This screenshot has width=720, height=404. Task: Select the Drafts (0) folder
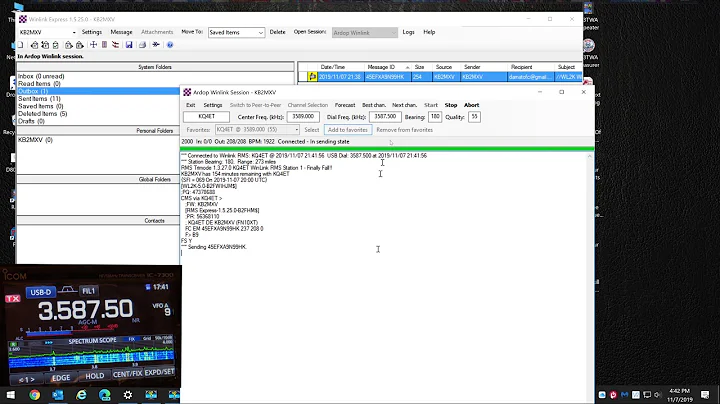[31, 121]
